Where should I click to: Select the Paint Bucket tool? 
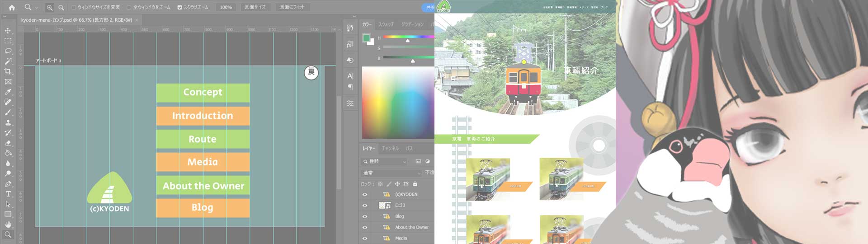[x=8, y=153]
